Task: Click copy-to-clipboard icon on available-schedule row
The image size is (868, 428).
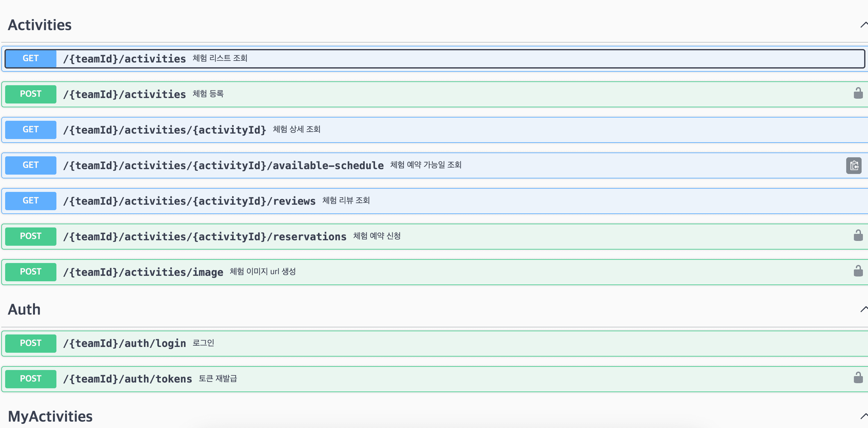Action: [854, 165]
